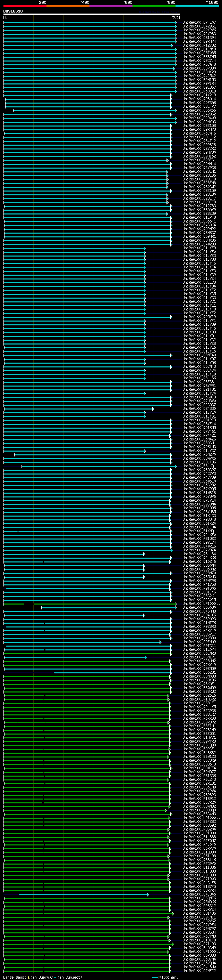This screenshot has width=222, height=980.
Task: Select the UniRef100_Q8L4S4 label
Action: (x=199, y=371)
